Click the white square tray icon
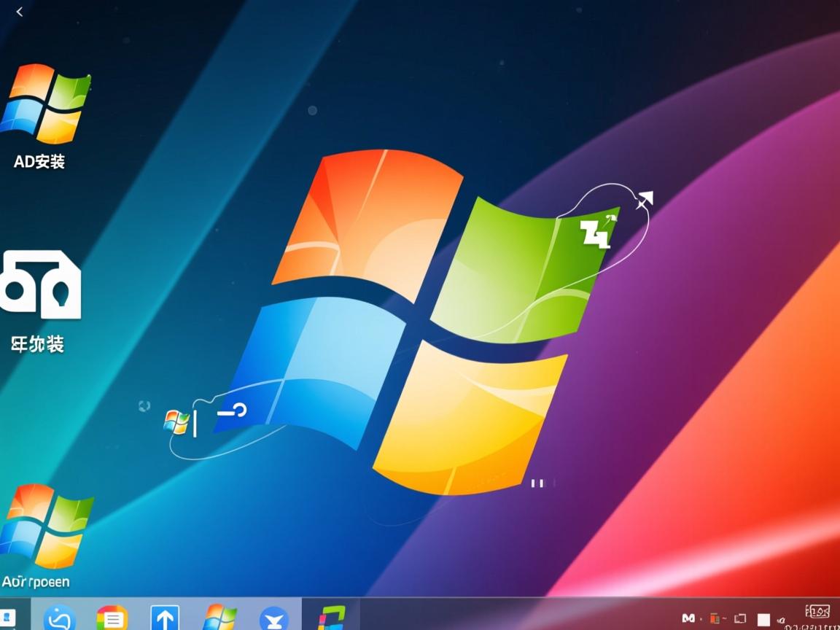840x630 pixels. coord(763,619)
